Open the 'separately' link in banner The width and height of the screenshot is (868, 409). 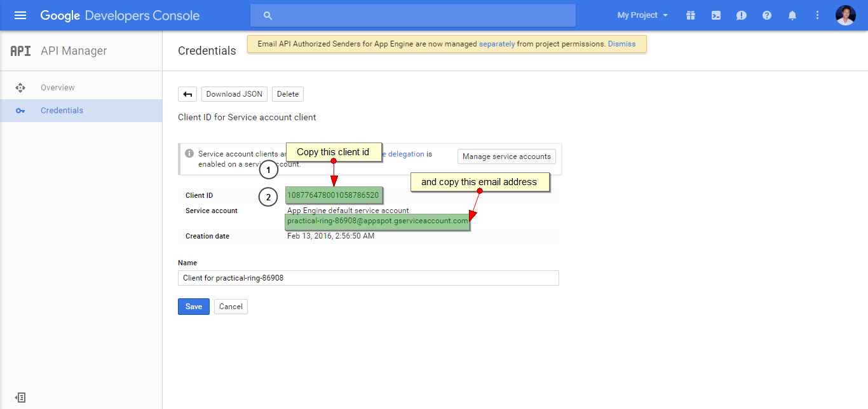click(x=497, y=44)
